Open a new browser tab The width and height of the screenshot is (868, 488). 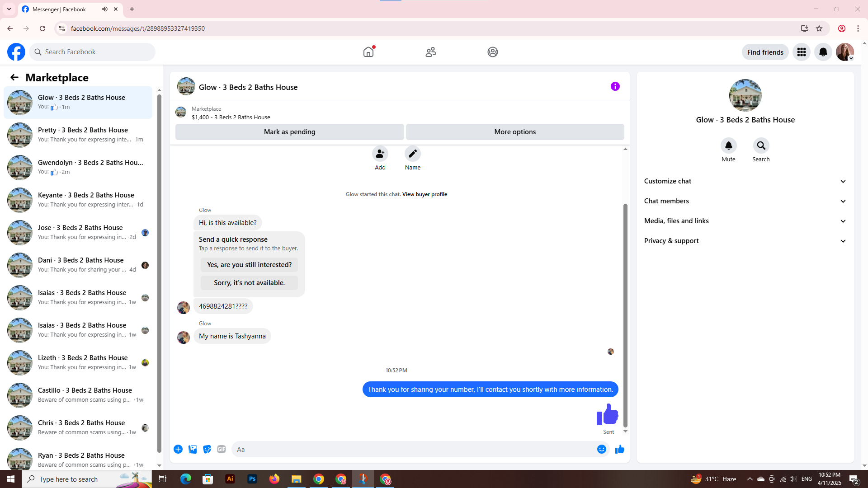click(132, 9)
